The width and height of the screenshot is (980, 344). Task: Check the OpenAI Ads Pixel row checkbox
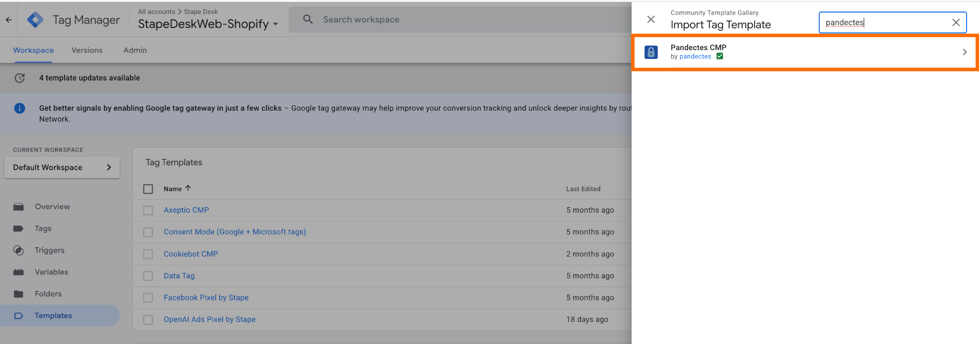[x=148, y=320]
